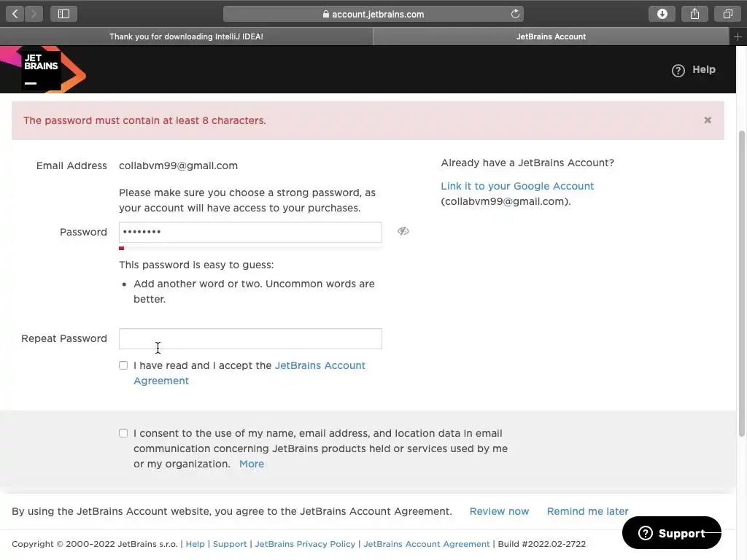Click the JetBrains logo
The height and width of the screenshot is (560, 747).
[43, 69]
